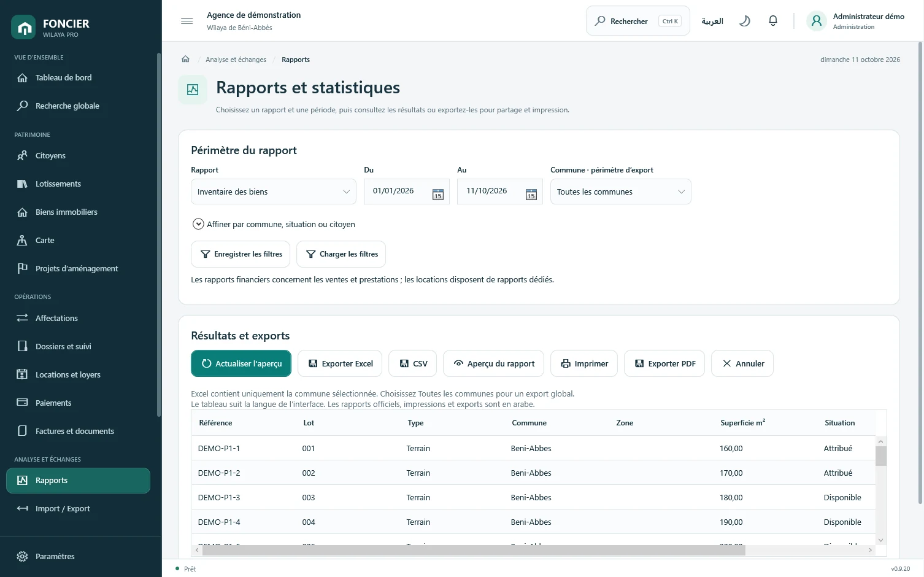924x577 pixels.
Task: Click the Administrateur démo user avatar
Action: click(x=817, y=21)
